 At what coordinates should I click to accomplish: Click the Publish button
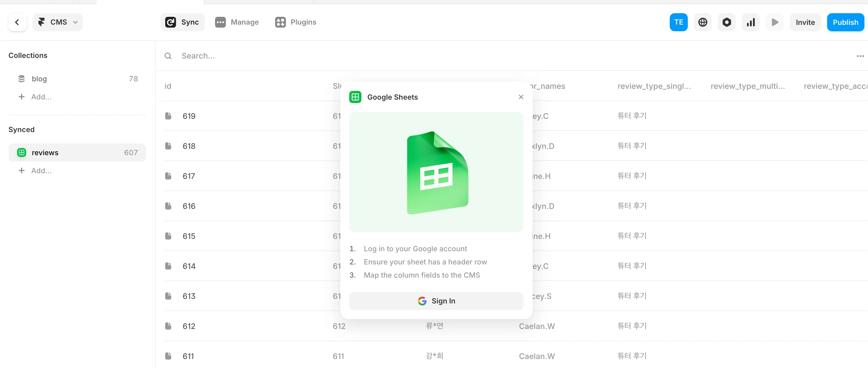click(846, 22)
